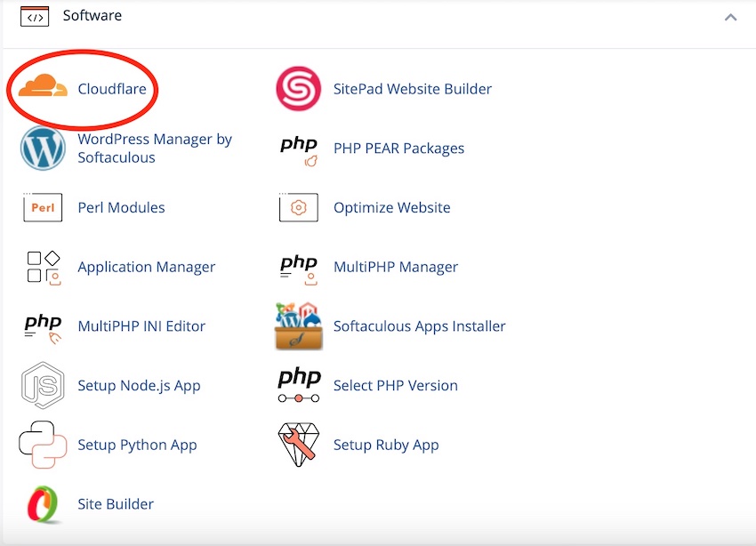The width and height of the screenshot is (756, 546).
Task: Click the Software section heading
Action: [x=92, y=15]
